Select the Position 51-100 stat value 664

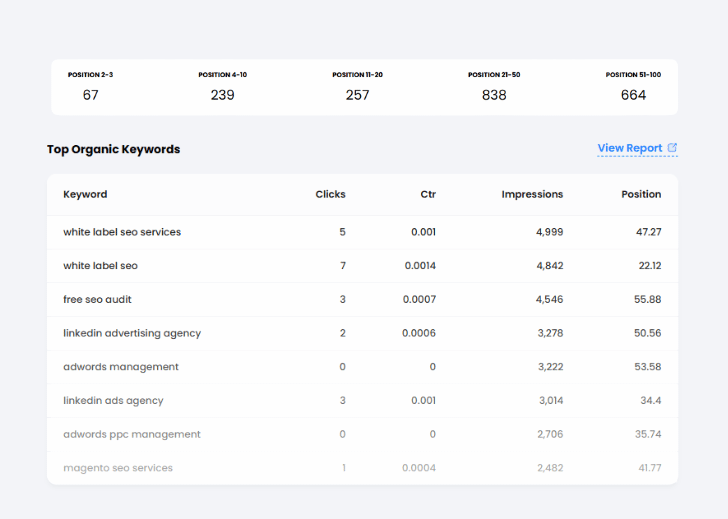(x=633, y=95)
